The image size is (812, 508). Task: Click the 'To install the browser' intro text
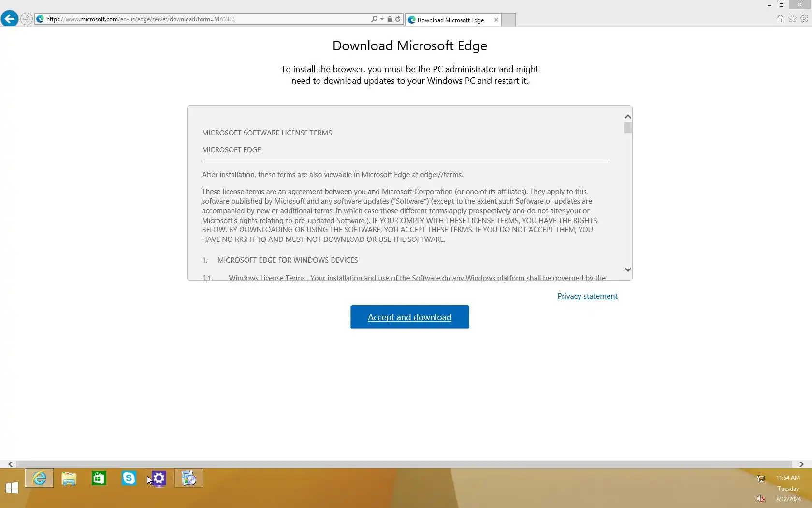[x=410, y=75]
